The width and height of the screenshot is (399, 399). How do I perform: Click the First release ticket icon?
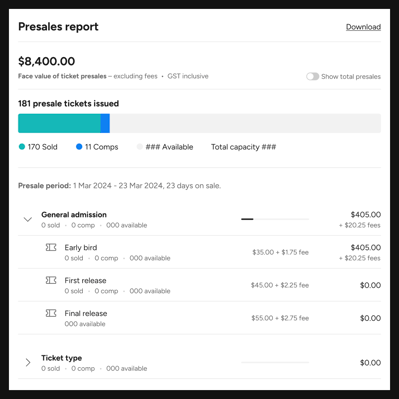click(51, 280)
